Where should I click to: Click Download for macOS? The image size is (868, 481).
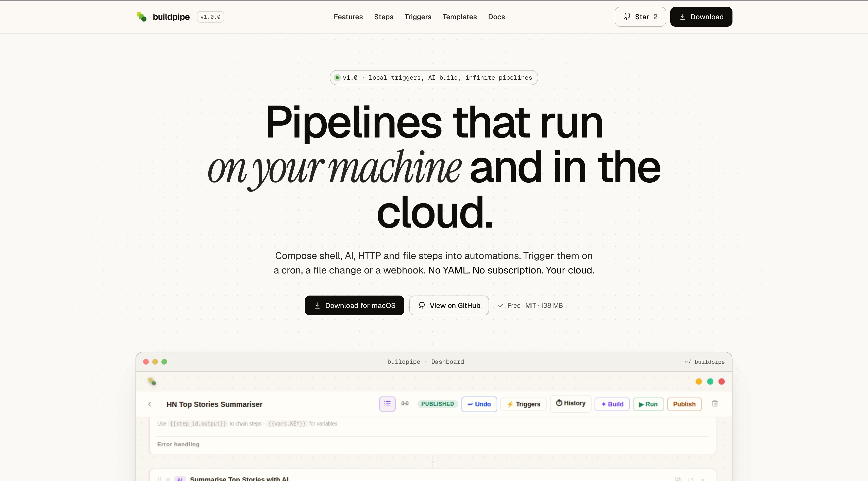(x=354, y=305)
